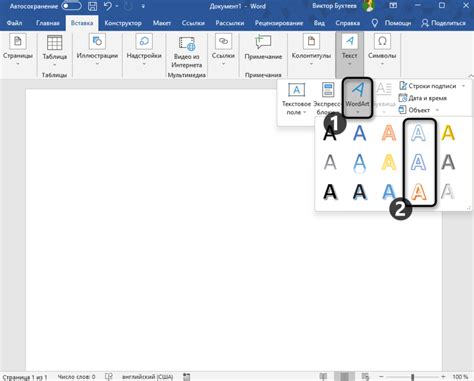474x381 pixels.
Task: Select the blue double-outline WordArt in second row
Action: point(418,162)
